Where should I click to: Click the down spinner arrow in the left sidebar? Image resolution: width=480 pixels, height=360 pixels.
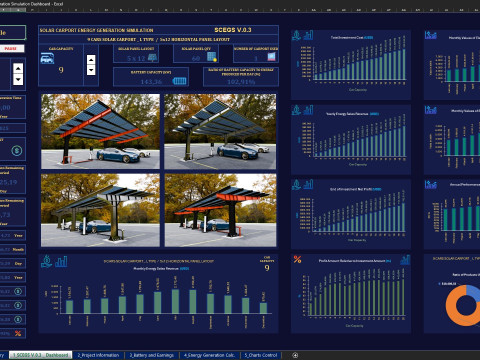tap(18, 80)
